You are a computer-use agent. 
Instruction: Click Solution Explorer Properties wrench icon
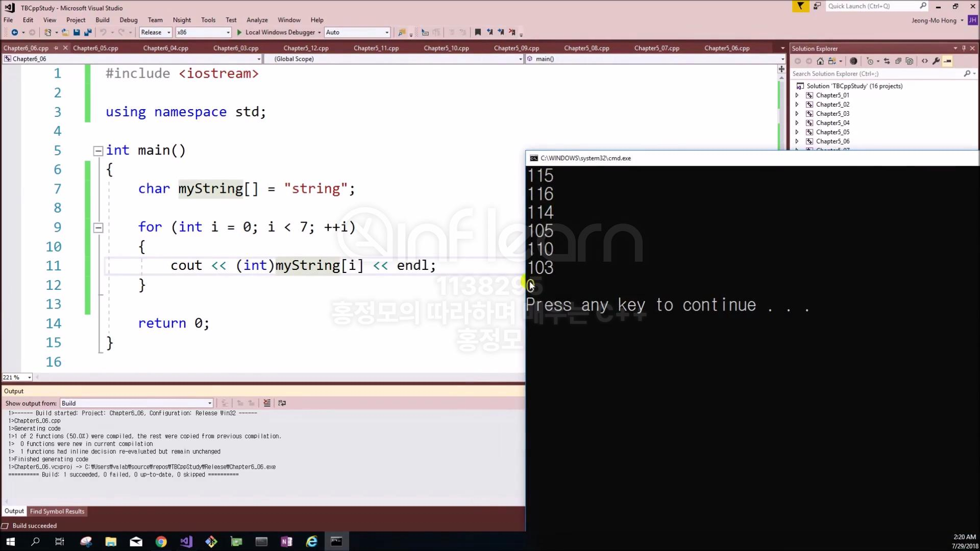coord(936,61)
